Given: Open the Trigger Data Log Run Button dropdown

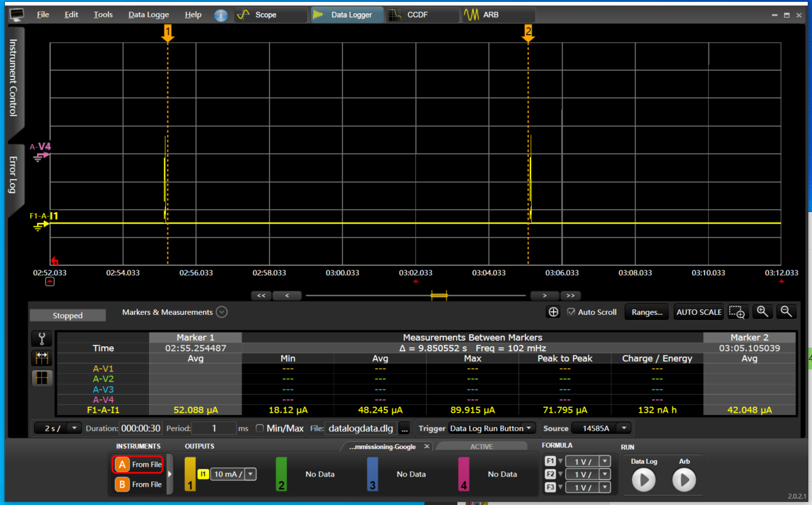Looking at the screenshot, I should click(x=493, y=428).
